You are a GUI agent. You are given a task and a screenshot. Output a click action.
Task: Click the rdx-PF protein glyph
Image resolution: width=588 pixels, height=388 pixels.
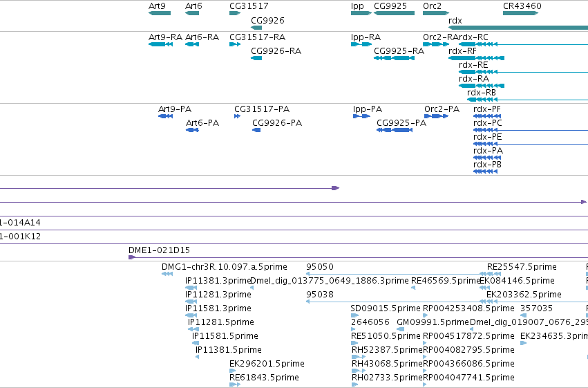click(x=486, y=116)
